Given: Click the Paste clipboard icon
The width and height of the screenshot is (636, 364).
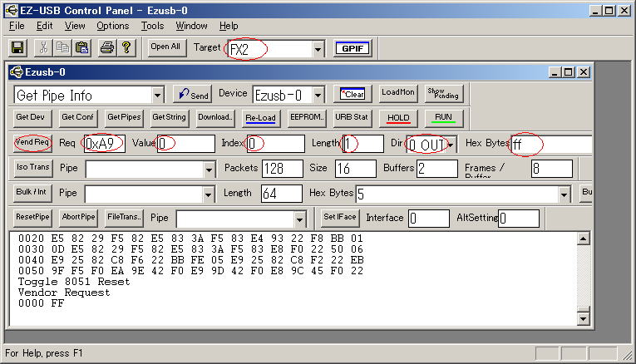Looking at the screenshot, I should point(82,48).
